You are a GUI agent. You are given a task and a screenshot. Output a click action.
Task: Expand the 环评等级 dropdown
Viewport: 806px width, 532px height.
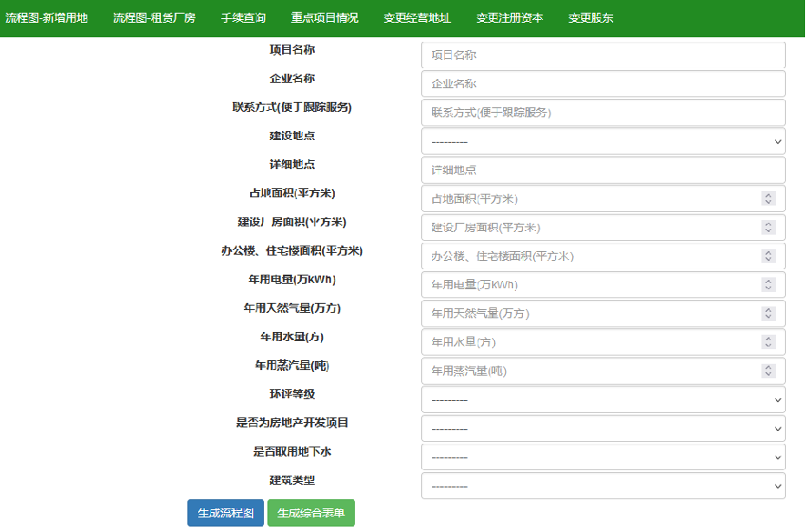pos(603,400)
